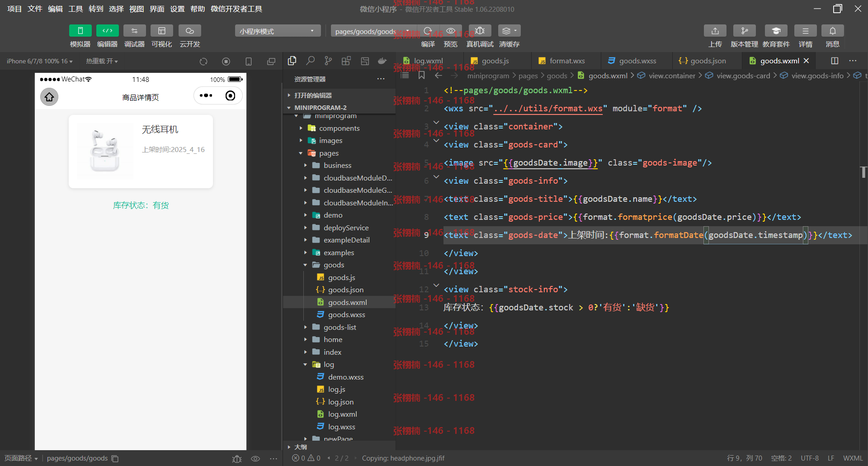
Task: Expand the 打开的编辑器 section
Action: coord(339,95)
